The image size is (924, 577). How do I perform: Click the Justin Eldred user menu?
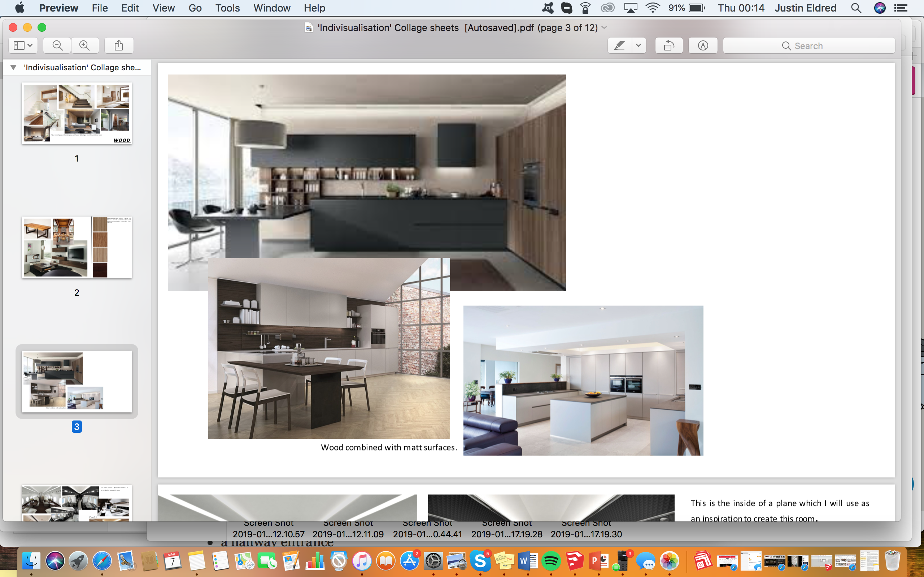(805, 8)
